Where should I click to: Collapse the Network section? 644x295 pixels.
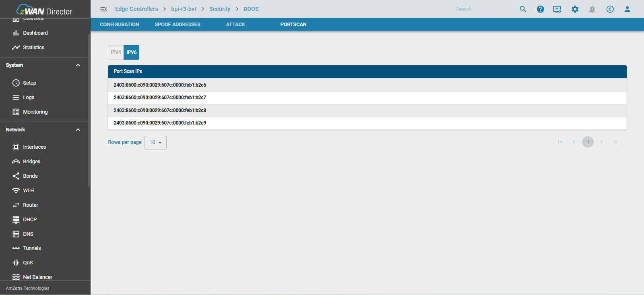pyautogui.click(x=78, y=130)
